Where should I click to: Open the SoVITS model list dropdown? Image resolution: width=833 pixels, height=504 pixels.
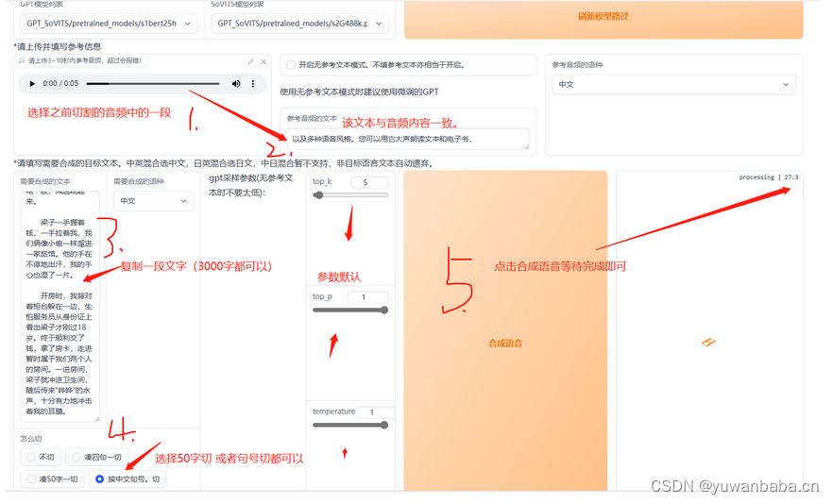pos(299,24)
